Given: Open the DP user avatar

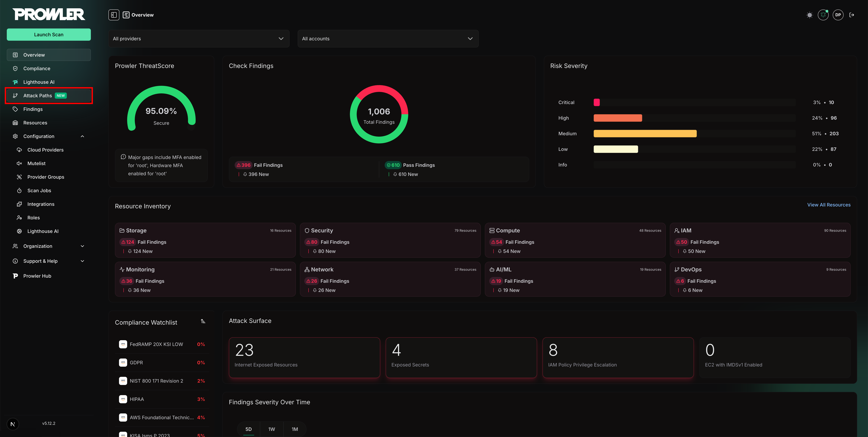Looking at the screenshot, I should point(838,15).
